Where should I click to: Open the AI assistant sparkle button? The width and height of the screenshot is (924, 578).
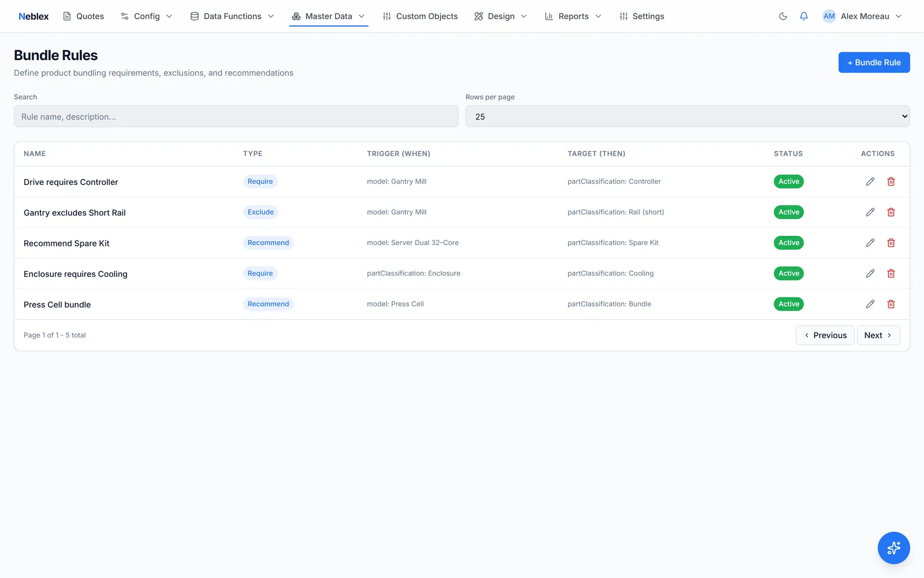(x=894, y=548)
